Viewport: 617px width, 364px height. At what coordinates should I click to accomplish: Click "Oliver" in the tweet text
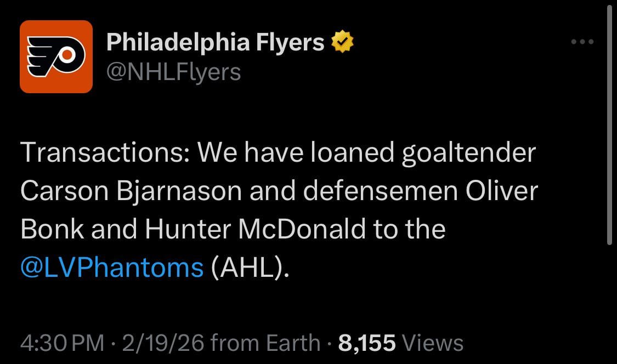501,191
